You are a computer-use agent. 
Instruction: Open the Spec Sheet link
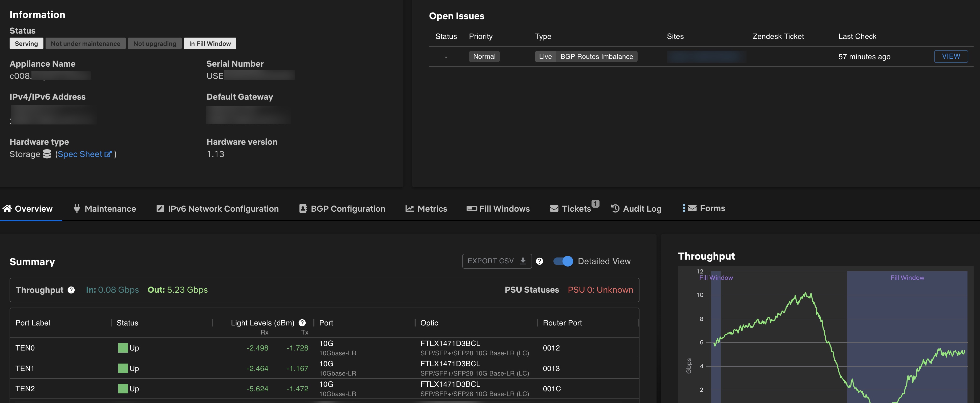84,154
